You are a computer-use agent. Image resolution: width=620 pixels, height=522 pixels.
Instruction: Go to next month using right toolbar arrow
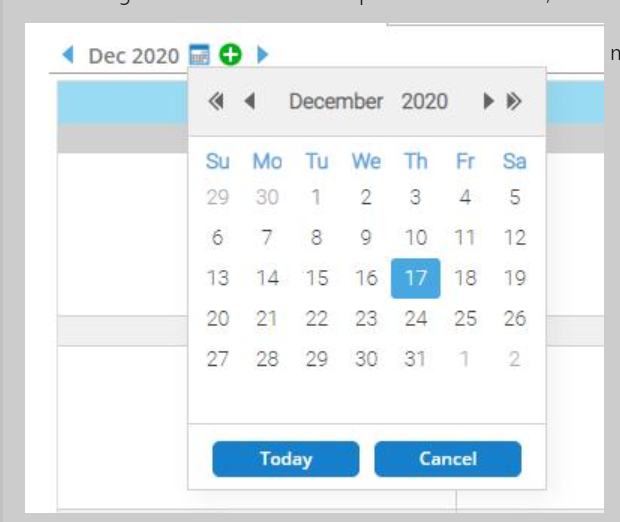[x=263, y=55]
